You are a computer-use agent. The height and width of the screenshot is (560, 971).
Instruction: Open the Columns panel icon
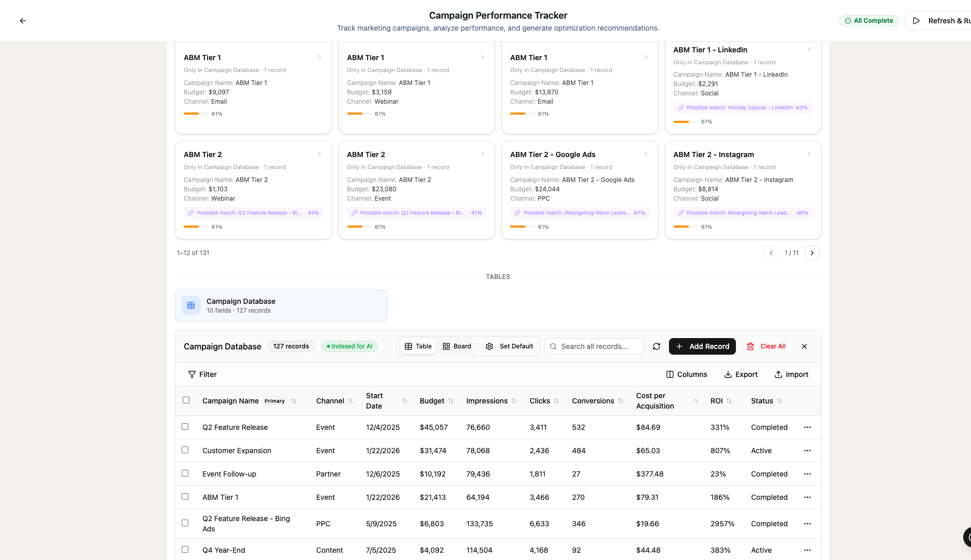pyautogui.click(x=669, y=374)
